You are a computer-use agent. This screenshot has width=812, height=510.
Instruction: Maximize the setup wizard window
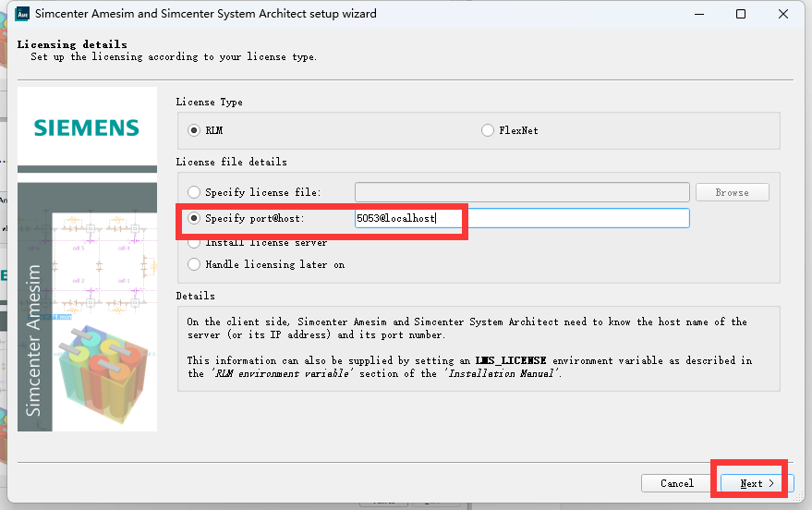[741, 14]
